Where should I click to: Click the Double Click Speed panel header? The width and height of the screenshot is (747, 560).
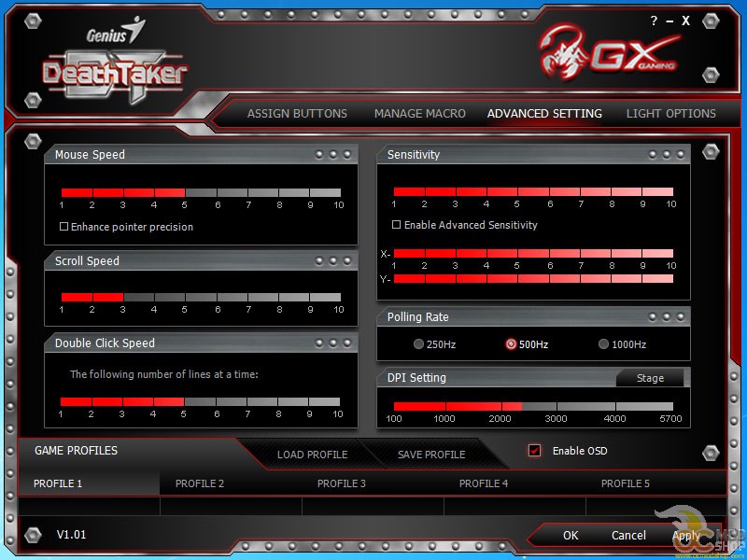201,343
